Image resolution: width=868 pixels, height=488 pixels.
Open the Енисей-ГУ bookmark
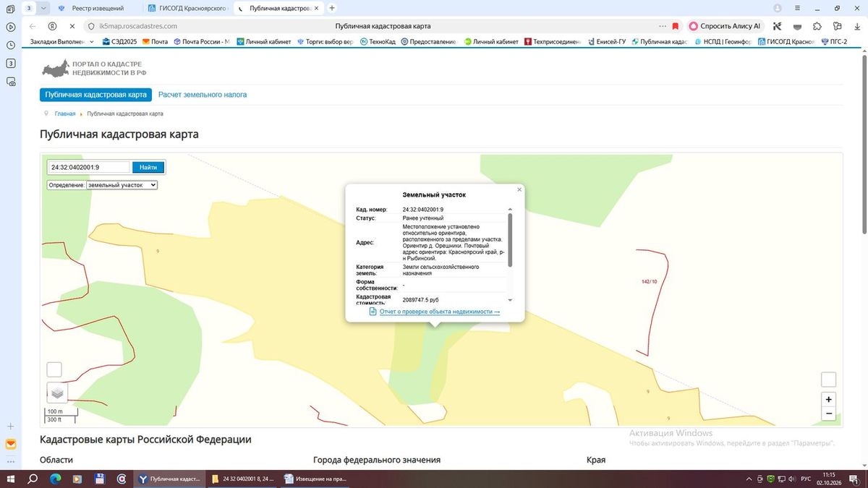pos(606,42)
